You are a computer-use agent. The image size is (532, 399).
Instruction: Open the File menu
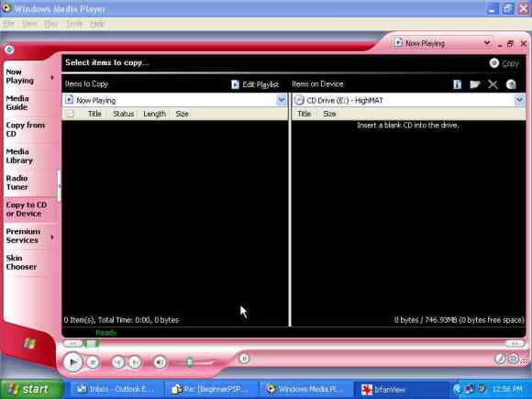tap(8, 24)
